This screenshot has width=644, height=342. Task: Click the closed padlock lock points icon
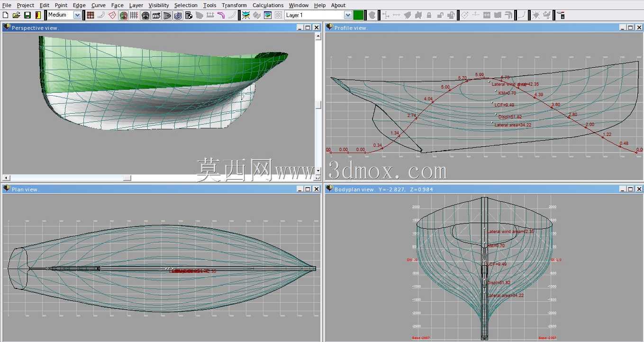pos(429,15)
